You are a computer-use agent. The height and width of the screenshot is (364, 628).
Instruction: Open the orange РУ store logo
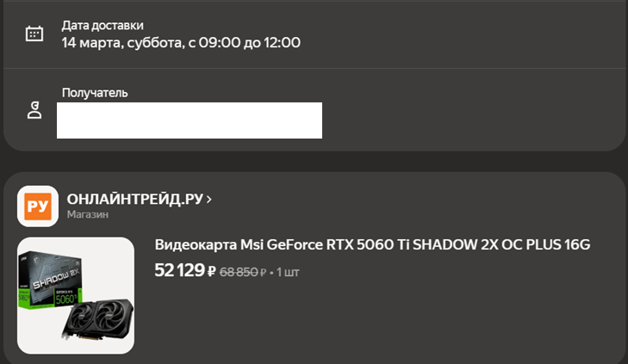tap(38, 207)
